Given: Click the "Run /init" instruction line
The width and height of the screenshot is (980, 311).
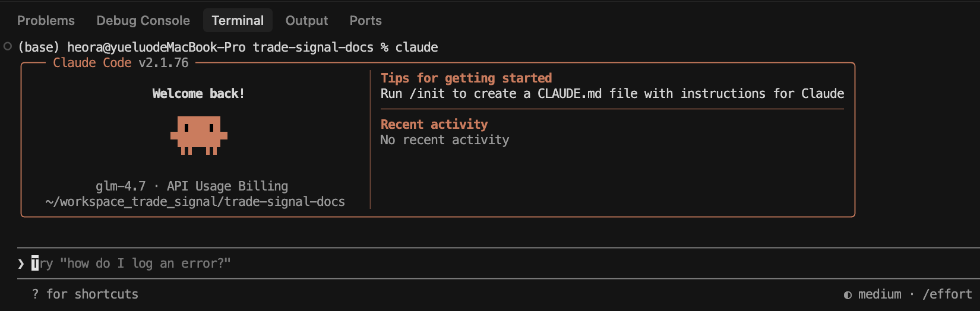Looking at the screenshot, I should coord(612,94).
